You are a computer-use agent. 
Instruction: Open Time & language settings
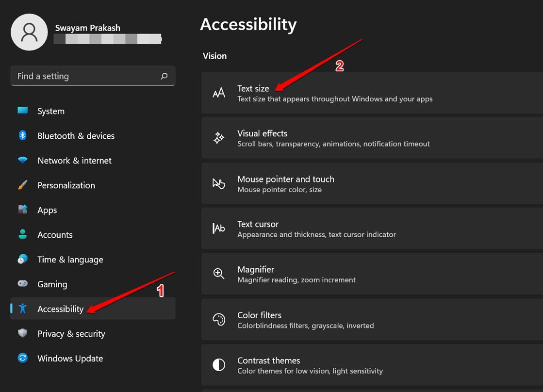point(70,260)
